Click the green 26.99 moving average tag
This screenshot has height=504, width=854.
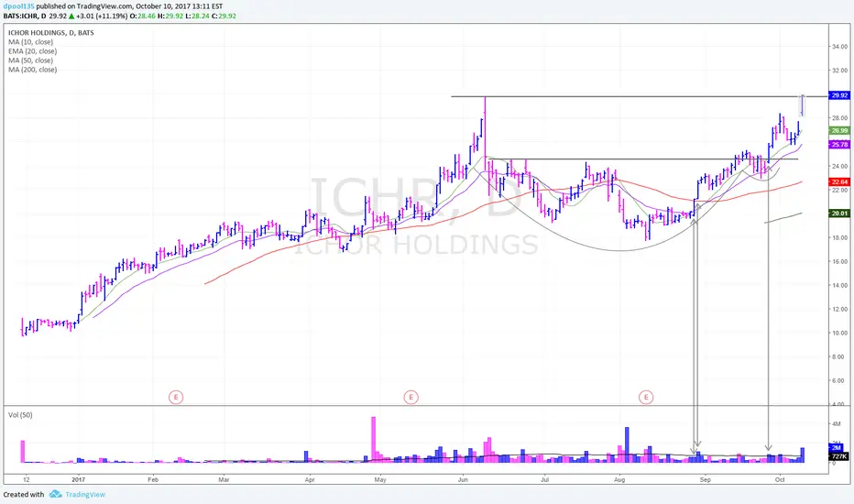click(x=838, y=131)
